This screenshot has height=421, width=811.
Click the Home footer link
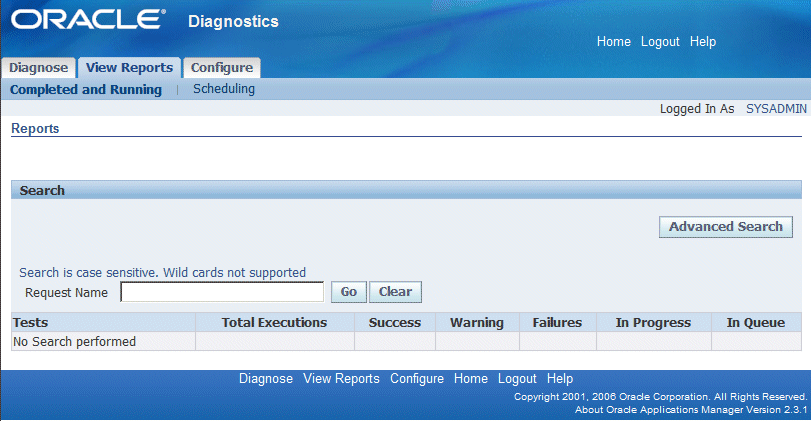471,379
